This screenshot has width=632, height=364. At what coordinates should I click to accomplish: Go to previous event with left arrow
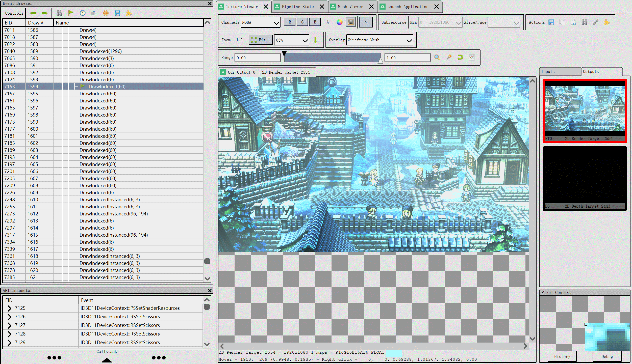click(33, 13)
